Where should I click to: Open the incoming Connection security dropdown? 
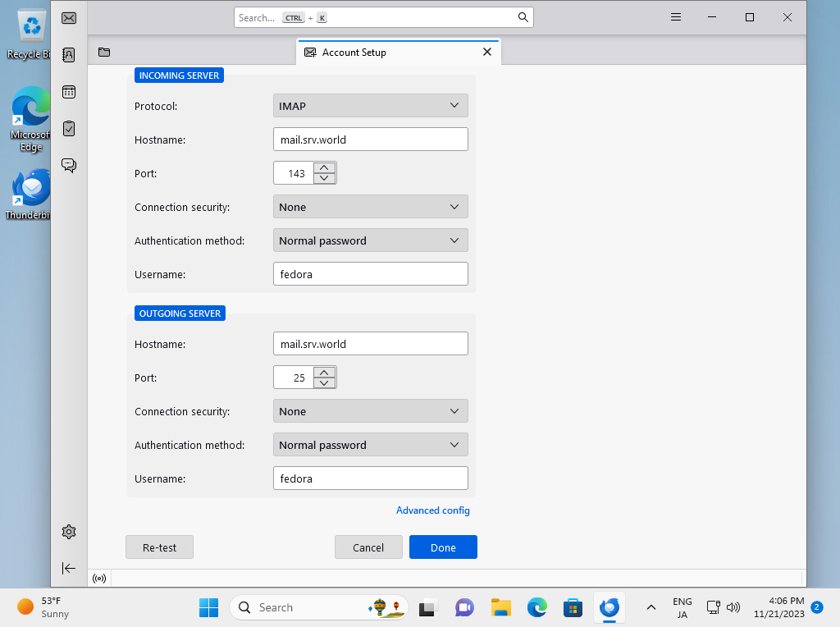click(x=370, y=206)
